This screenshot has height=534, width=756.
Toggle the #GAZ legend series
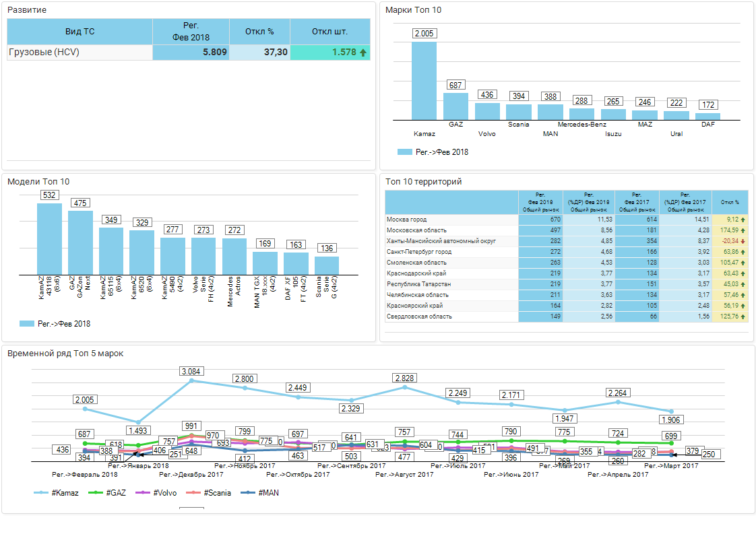point(108,493)
